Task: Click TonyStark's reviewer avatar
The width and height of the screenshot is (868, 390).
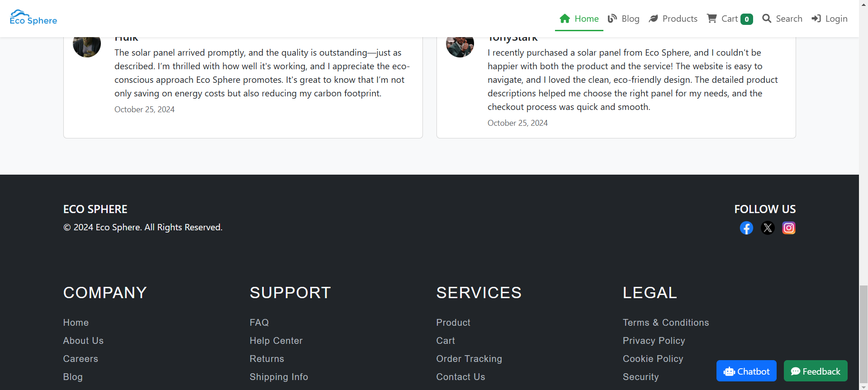Action: (x=460, y=47)
